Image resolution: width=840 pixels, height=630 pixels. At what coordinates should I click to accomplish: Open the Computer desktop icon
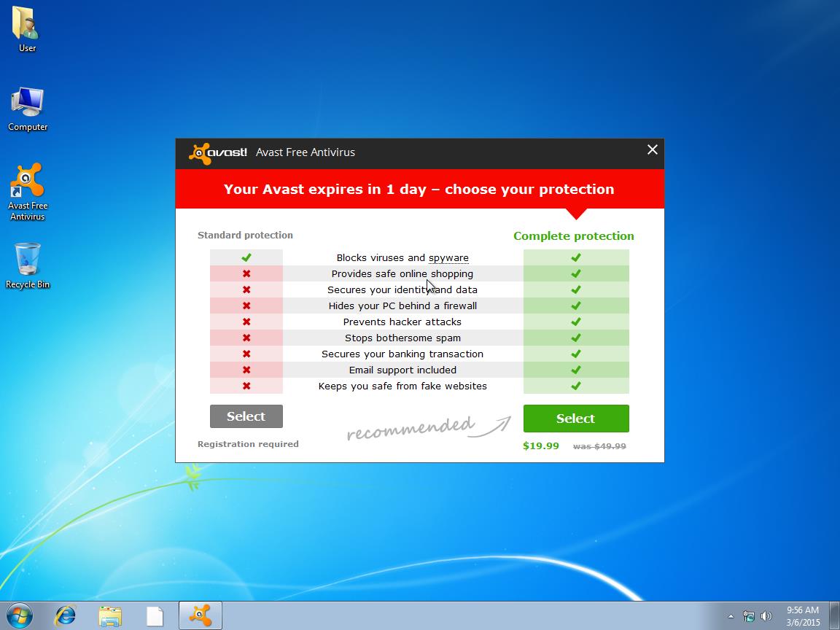[x=27, y=109]
